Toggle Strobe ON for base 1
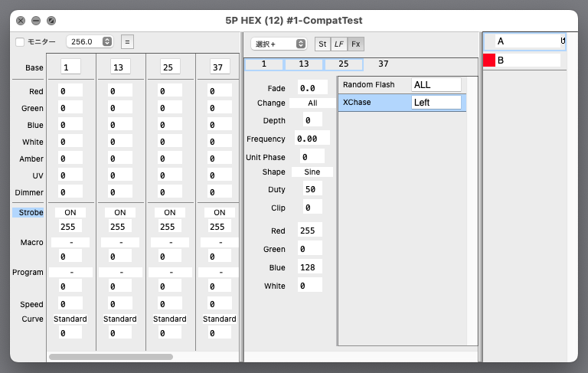 (70, 212)
